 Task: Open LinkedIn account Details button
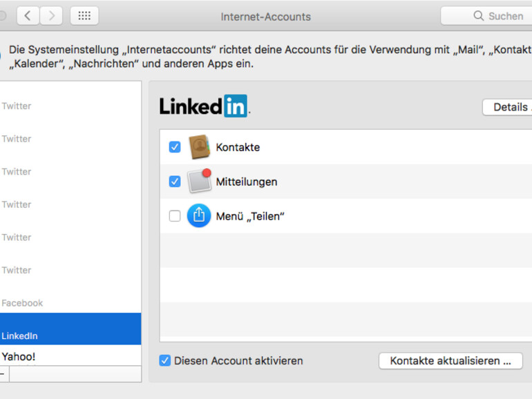point(507,107)
